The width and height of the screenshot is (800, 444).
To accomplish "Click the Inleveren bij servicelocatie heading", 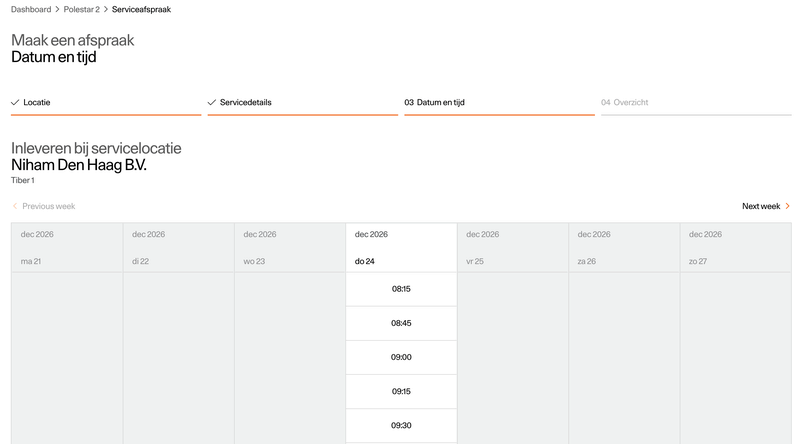I will (96, 148).
